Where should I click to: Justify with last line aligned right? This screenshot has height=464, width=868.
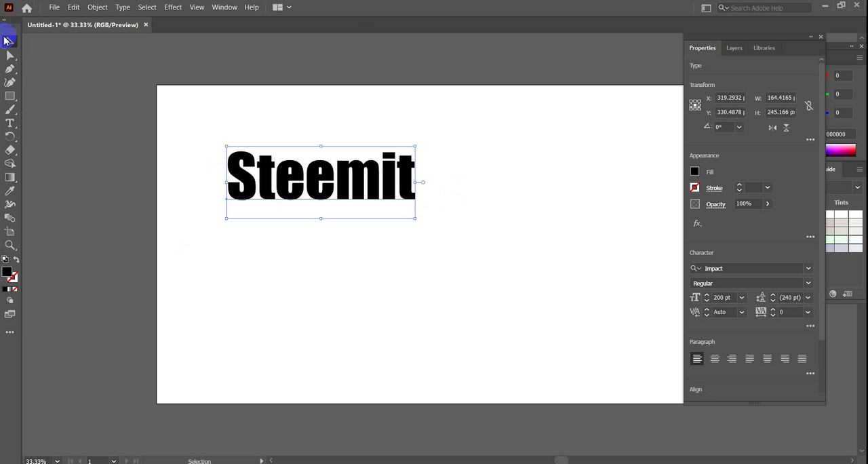[785, 359]
